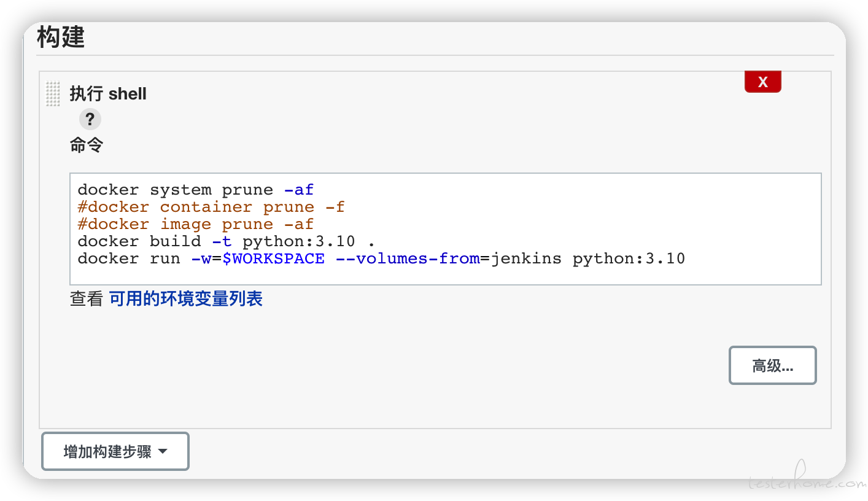
Task: Click the docker run --volumes-from=jenkins line
Action: [381, 258]
